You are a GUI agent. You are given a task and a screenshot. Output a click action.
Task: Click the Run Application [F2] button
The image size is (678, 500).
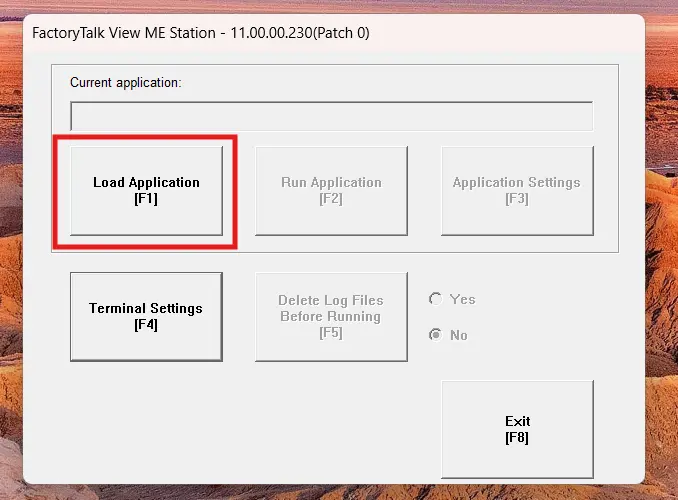331,191
